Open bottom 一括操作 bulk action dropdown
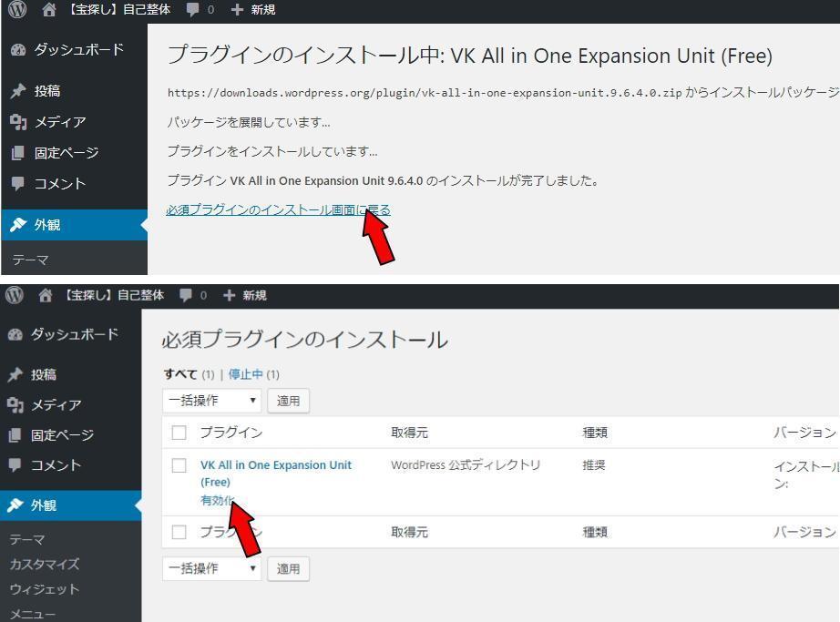Viewport: 840px width, 622px height. coord(211,568)
